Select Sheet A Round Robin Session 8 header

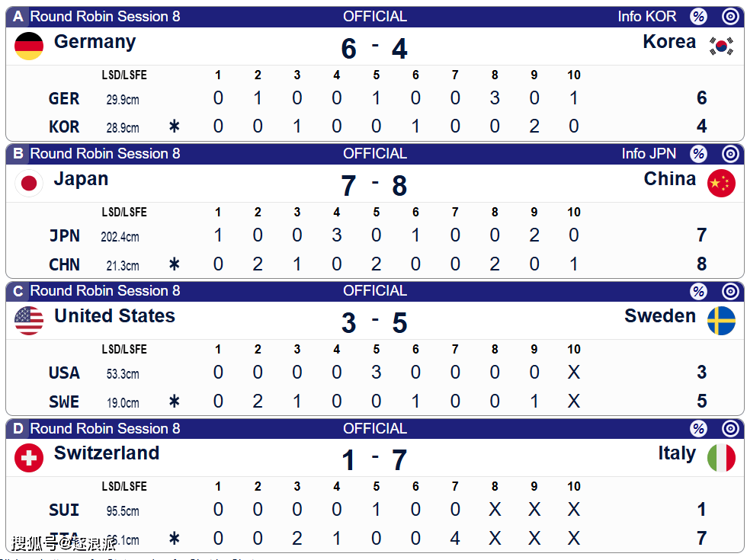point(105,16)
